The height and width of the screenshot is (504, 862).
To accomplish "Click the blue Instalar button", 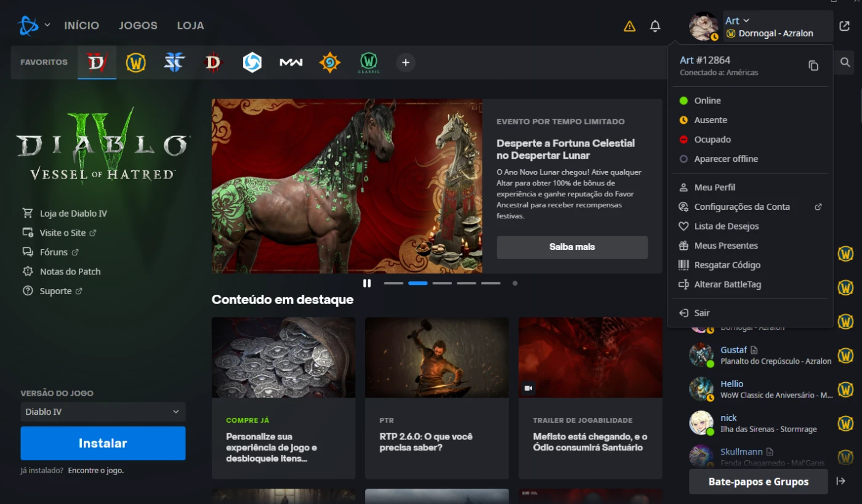I will [103, 443].
